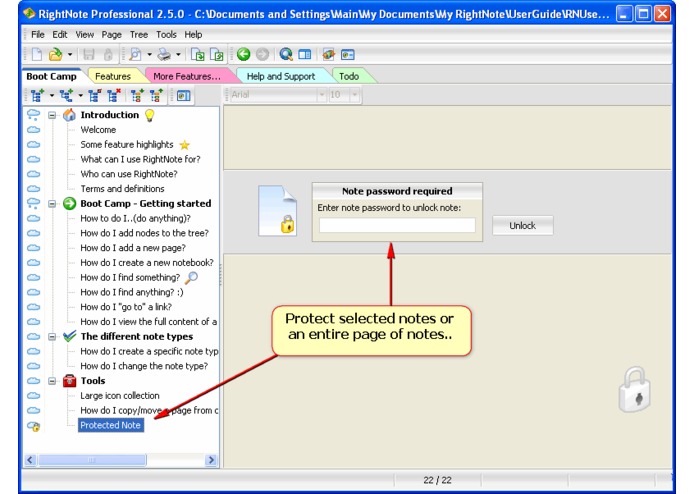Click the red toolbox icon of Tools node
695x494 pixels.
[x=70, y=381]
